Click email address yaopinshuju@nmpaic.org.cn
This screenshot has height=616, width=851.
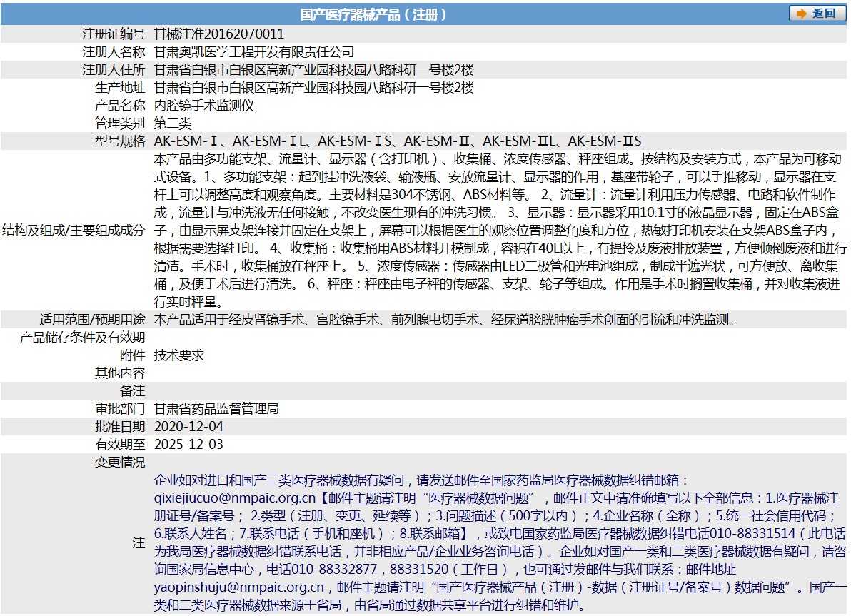point(238,587)
